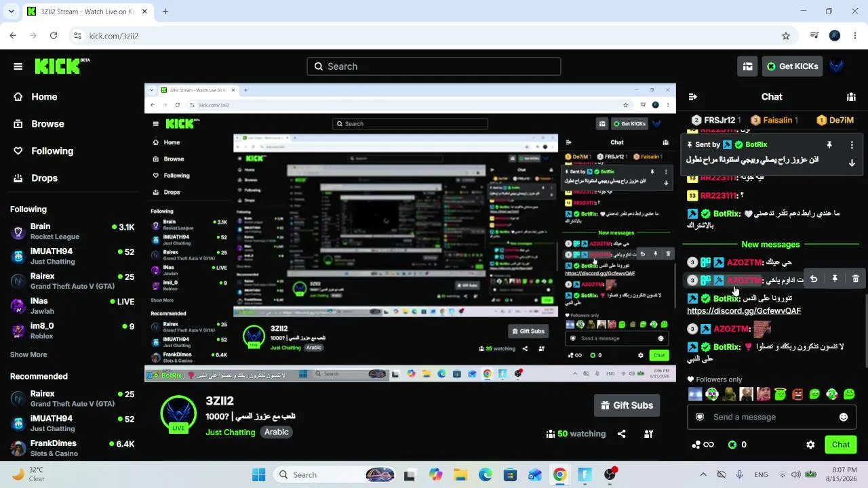Select the Arabic language tag
Image resolution: width=868 pixels, height=488 pixels.
276,432
